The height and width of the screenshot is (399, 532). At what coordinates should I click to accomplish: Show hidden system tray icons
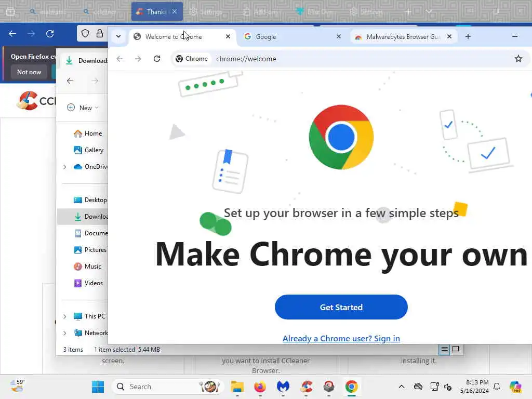pos(402,387)
